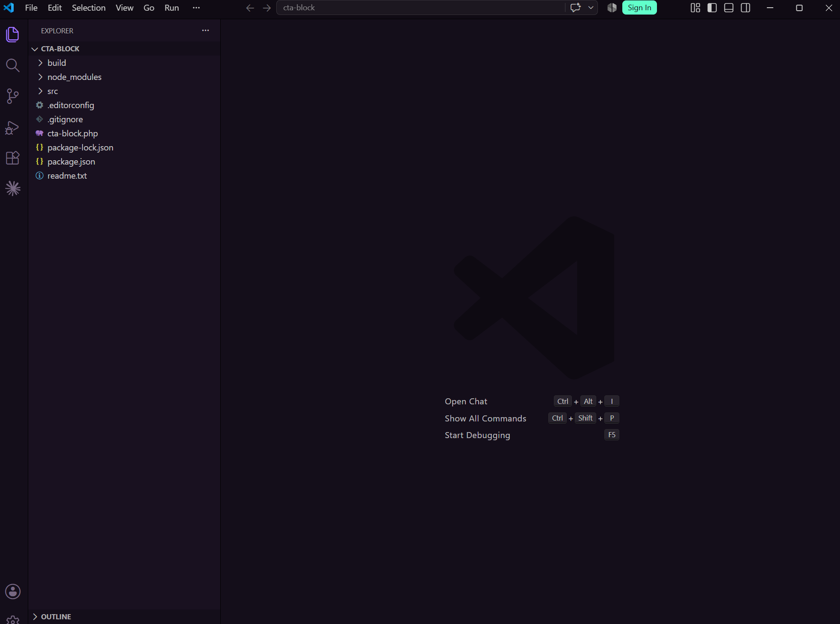This screenshot has width=840, height=624.
Task: Open package.json file
Action: [x=124, y=162]
